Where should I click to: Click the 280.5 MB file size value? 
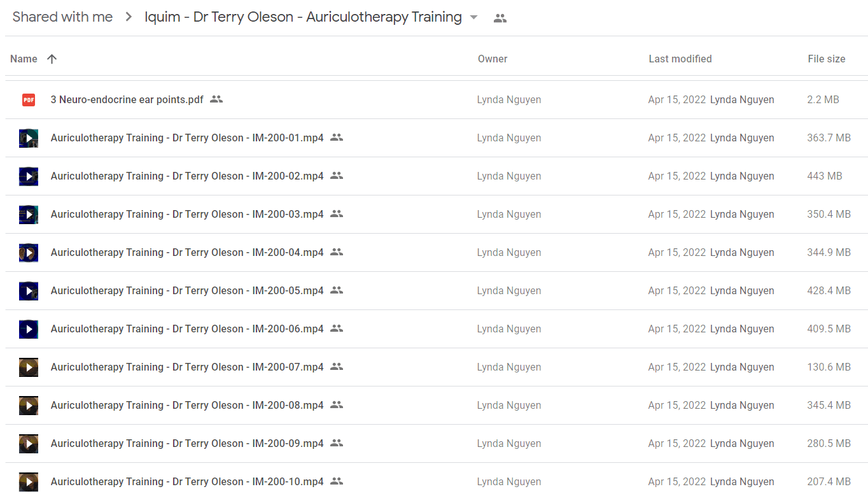coord(829,443)
